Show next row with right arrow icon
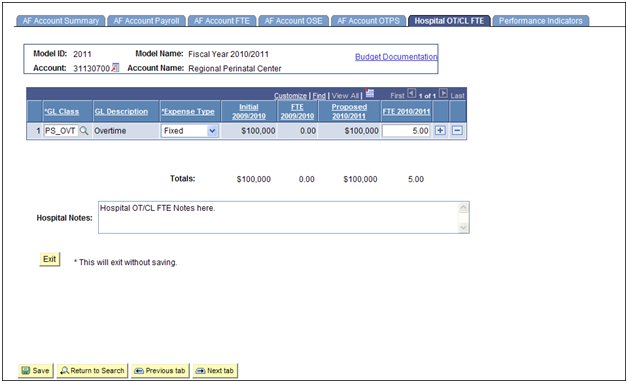This screenshot has height=383, width=628. coord(443,94)
